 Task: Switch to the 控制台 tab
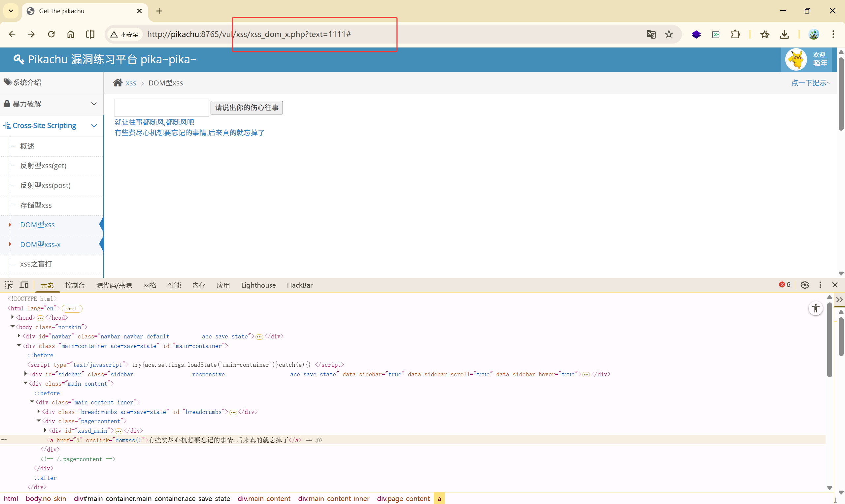(x=75, y=285)
